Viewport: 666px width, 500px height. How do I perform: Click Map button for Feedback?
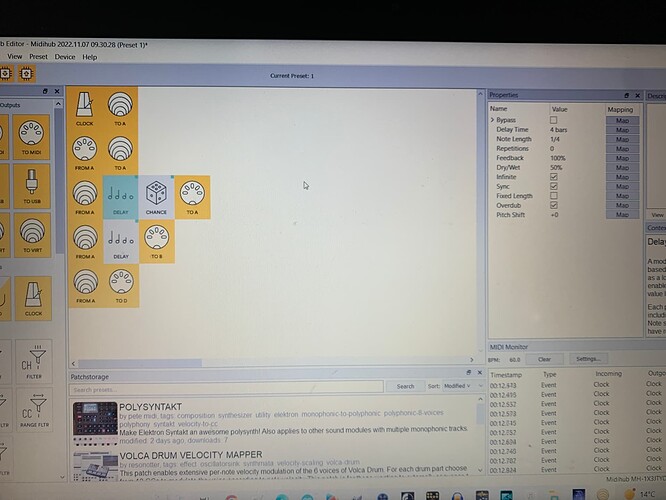(x=622, y=158)
